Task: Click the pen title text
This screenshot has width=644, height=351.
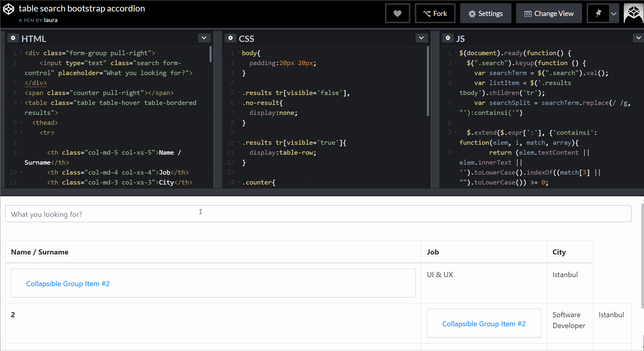Action: pos(82,8)
